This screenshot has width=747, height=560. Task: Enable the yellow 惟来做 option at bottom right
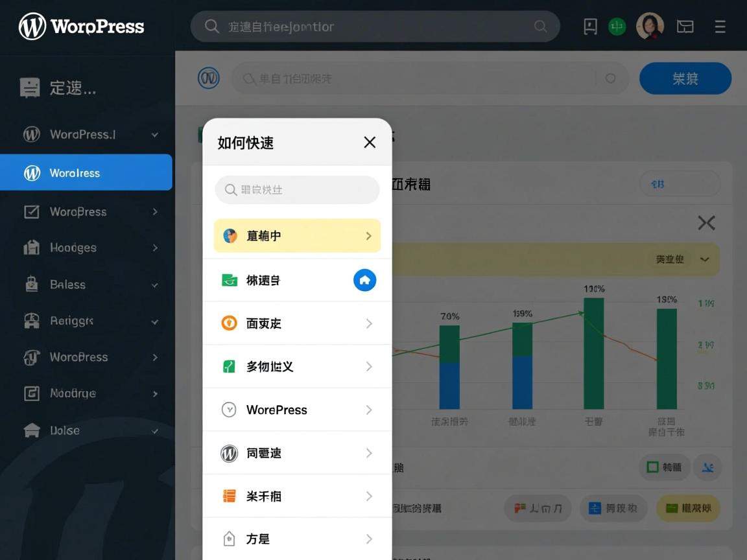click(688, 508)
